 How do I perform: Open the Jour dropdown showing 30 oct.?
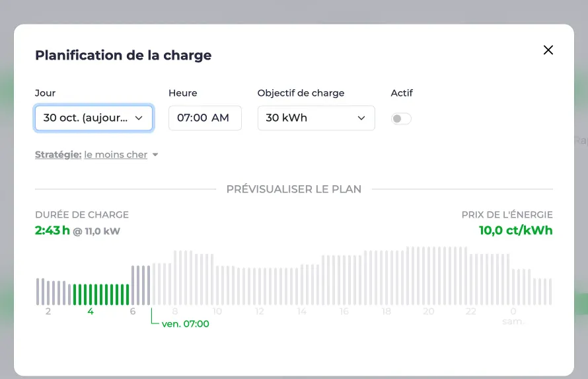tap(93, 118)
